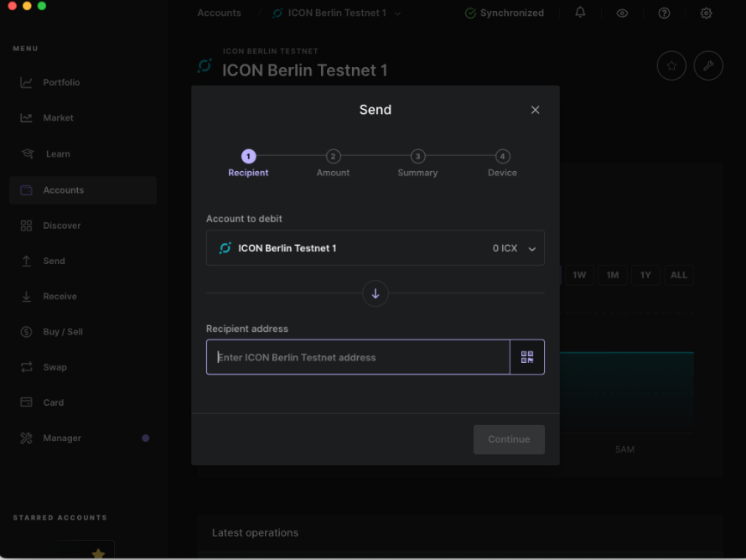Click the Accounts breadcrumb link
746x560 pixels.
[219, 13]
